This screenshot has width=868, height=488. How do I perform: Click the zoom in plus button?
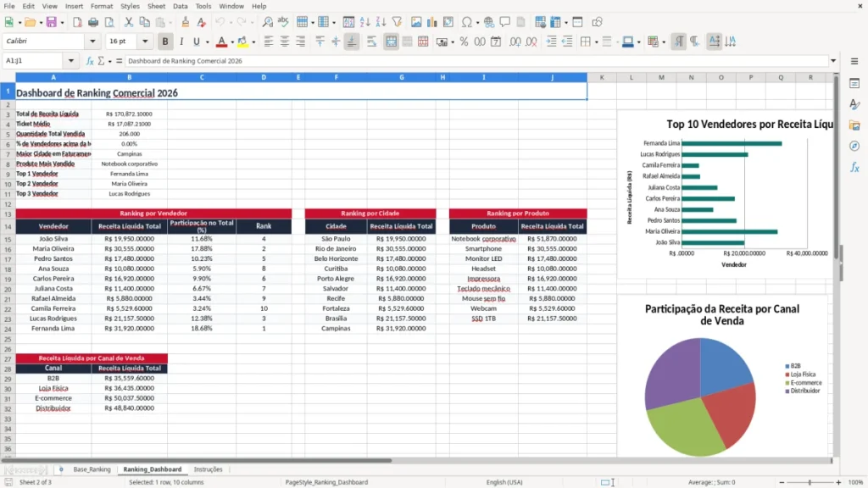(x=838, y=482)
